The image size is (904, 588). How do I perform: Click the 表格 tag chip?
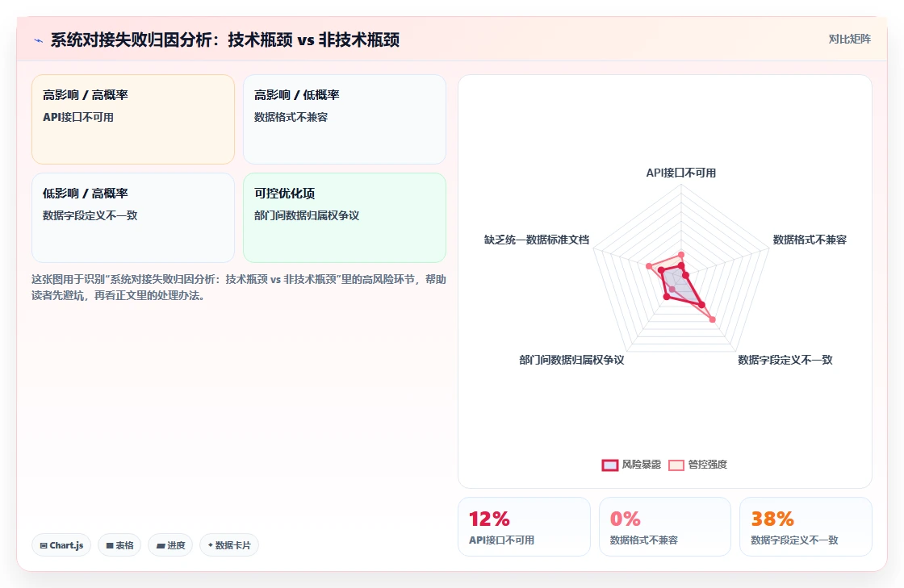coord(119,545)
